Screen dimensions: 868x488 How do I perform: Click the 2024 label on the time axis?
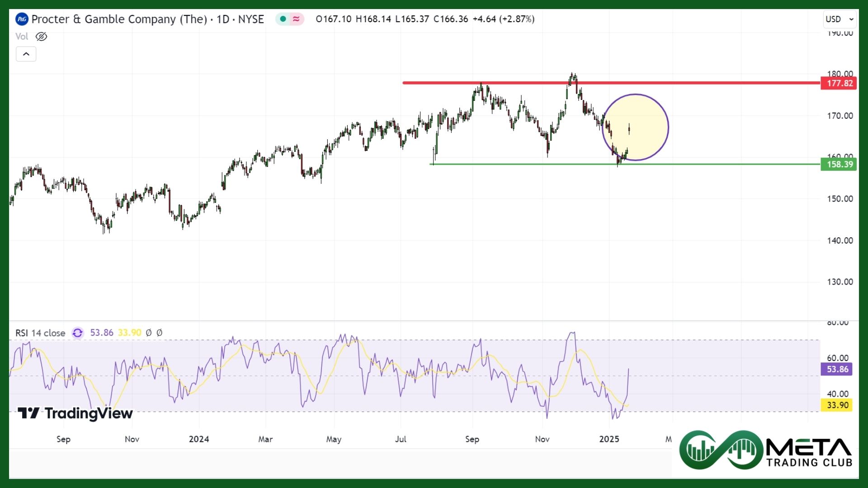pyautogui.click(x=199, y=439)
